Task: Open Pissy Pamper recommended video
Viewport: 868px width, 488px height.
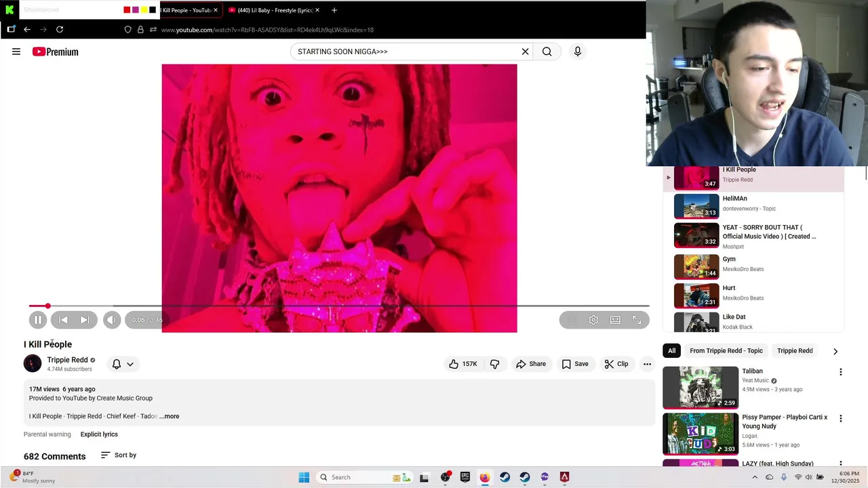Action: tap(701, 434)
